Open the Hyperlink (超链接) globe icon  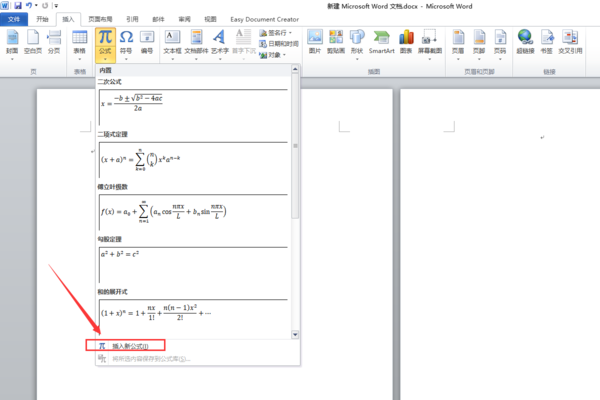click(x=525, y=38)
